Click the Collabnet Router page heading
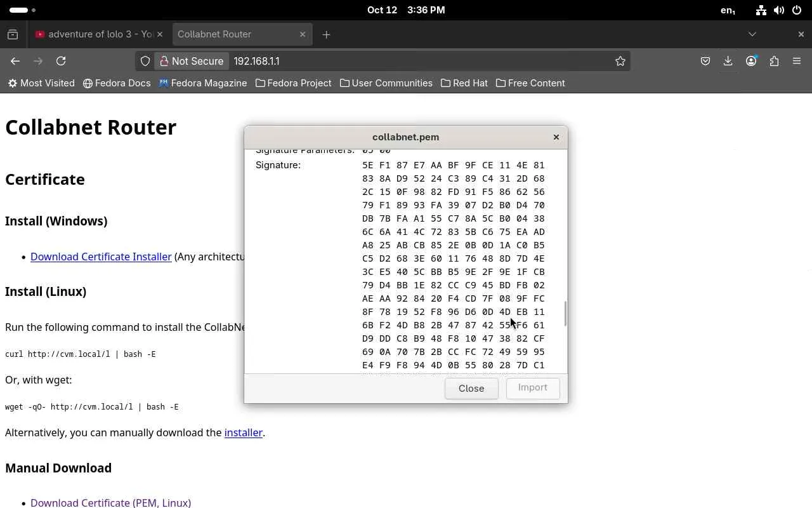 [x=91, y=127]
